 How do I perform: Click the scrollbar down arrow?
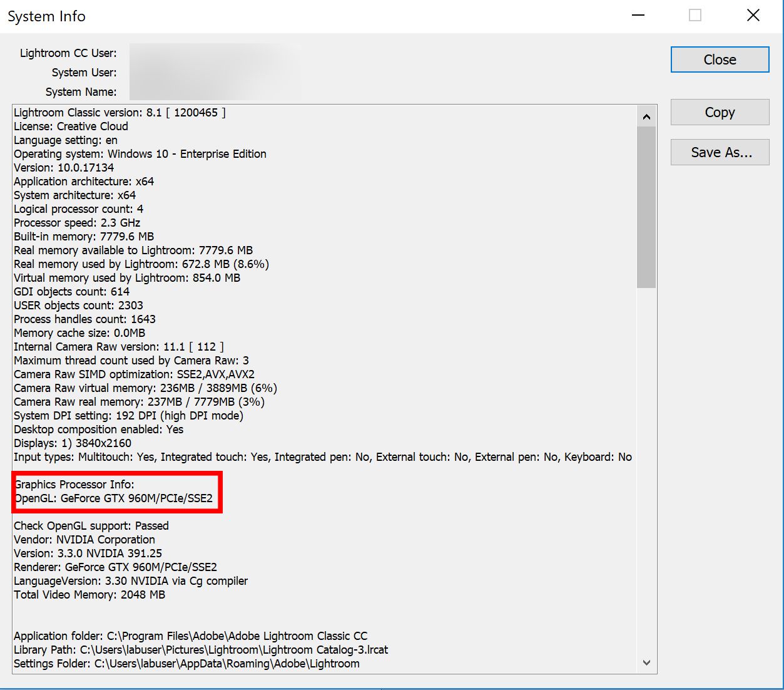click(x=646, y=662)
